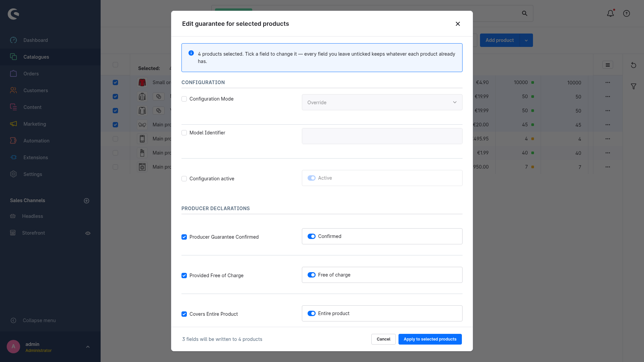Click the Cancel button
Image resolution: width=644 pixels, height=362 pixels.
(383, 339)
